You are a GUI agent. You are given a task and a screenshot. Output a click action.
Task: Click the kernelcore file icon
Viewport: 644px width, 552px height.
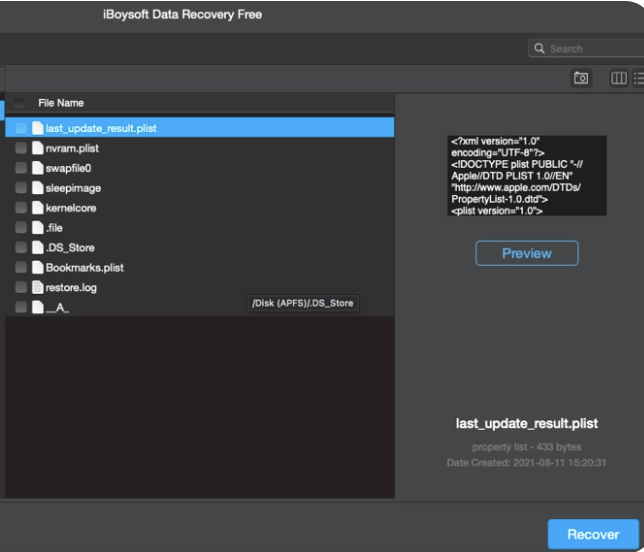click(38, 207)
